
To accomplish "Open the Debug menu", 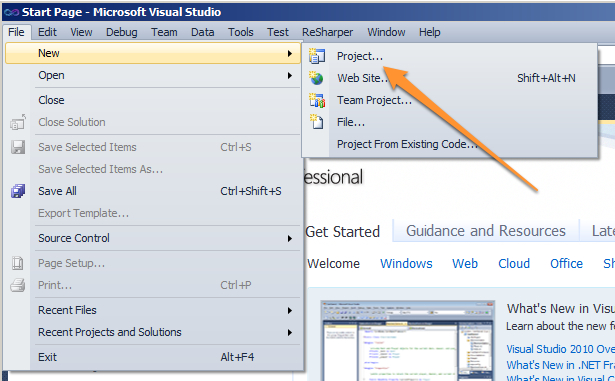I will 122,32.
